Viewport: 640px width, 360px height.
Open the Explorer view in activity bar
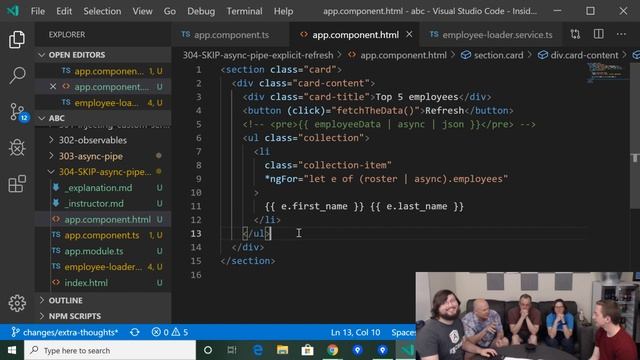(x=17, y=40)
